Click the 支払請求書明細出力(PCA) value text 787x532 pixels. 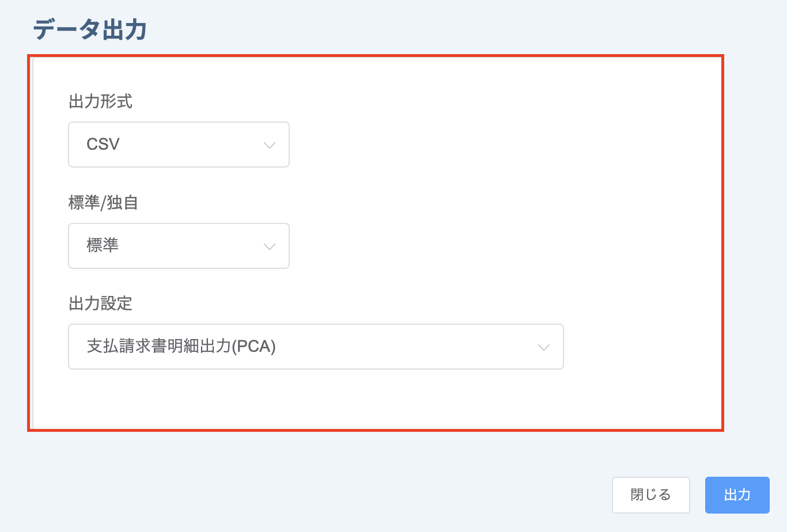181,347
